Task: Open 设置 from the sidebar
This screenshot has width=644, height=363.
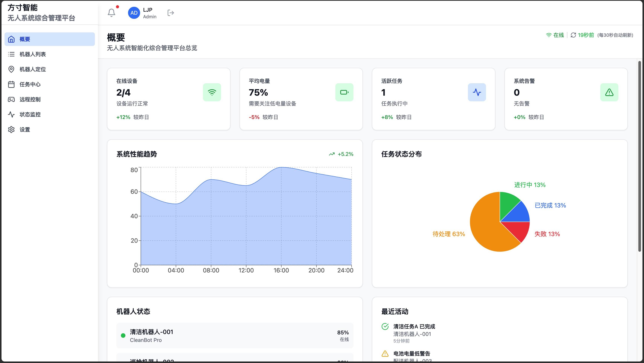Action: tap(24, 130)
